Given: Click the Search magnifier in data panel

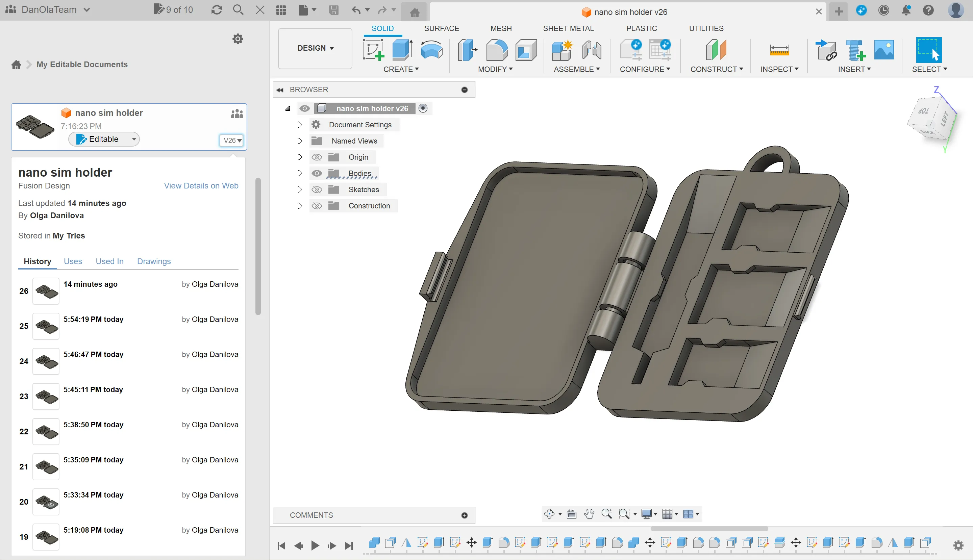Looking at the screenshot, I should 238,9.
